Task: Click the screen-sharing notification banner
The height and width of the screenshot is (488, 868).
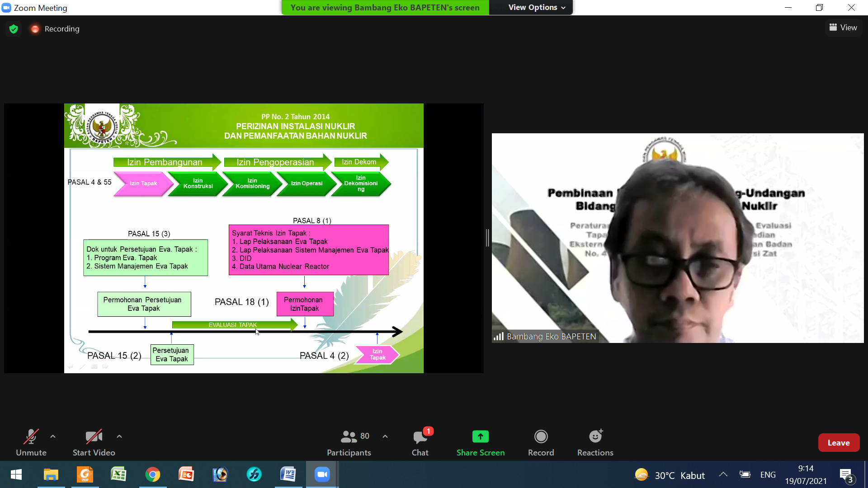Action: pyautogui.click(x=385, y=7)
